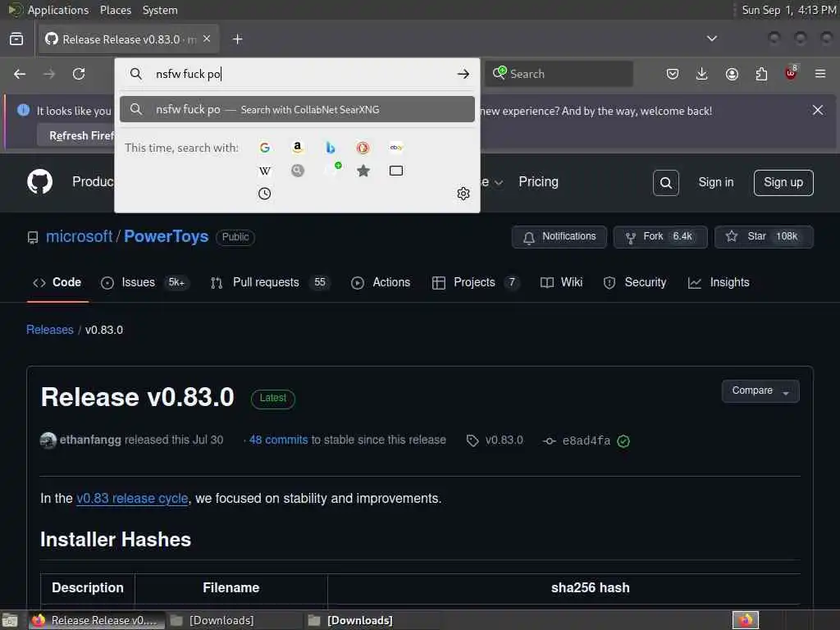Search open tabs using the tab icon
This screenshot has height=630, width=840.
(396, 171)
